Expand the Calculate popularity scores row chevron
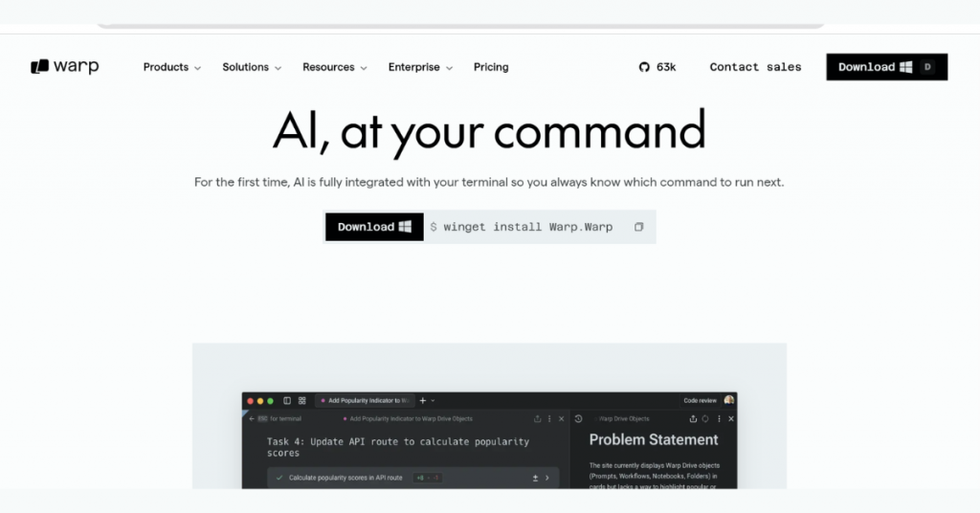The height and width of the screenshot is (513, 980). 547,478
